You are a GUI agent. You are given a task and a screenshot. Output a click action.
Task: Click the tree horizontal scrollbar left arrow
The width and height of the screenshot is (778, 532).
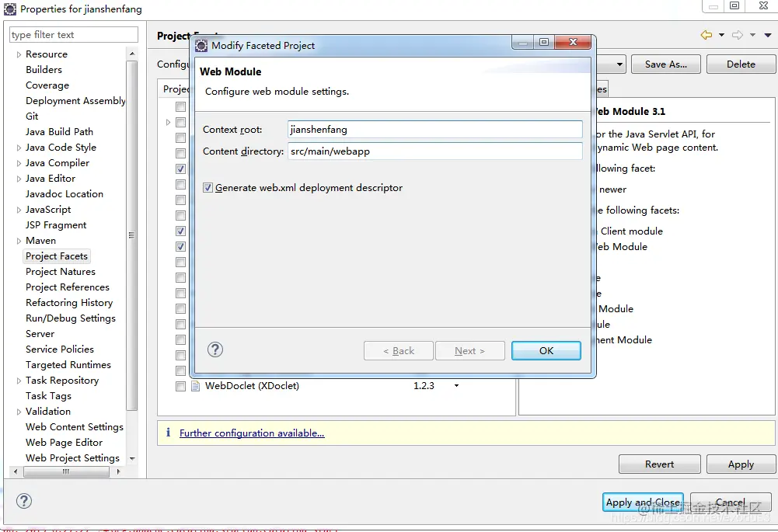pyautogui.click(x=16, y=471)
